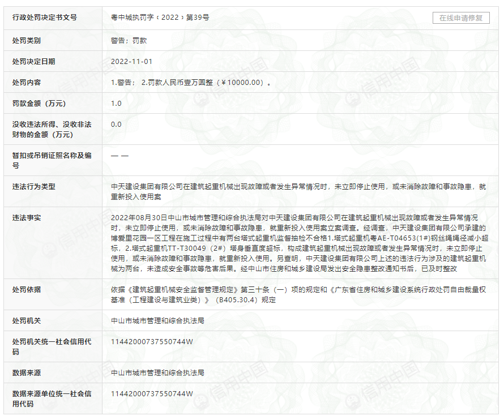Screen dimensions: 504x420
Task: Select penalty type value 警告；罚款
Action: pos(129,41)
